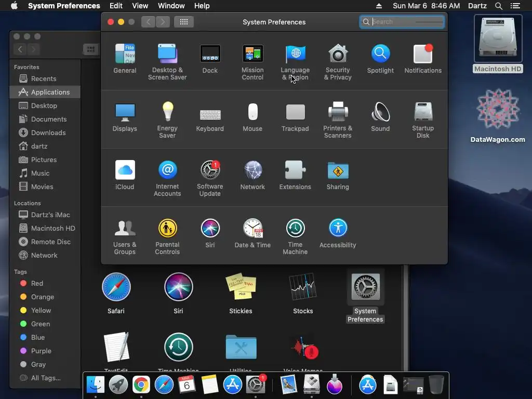
Task: Open Notifications preferences
Action: pyautogui.click(x=423, y=59)
